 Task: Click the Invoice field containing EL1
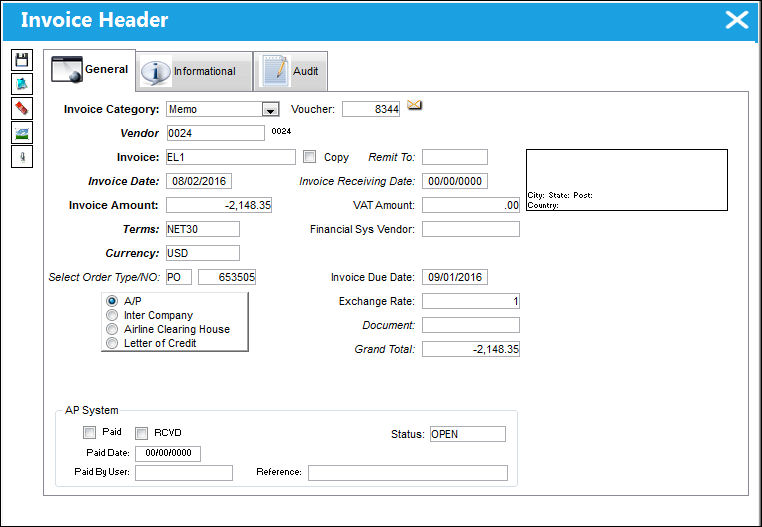tap(231, 157)
